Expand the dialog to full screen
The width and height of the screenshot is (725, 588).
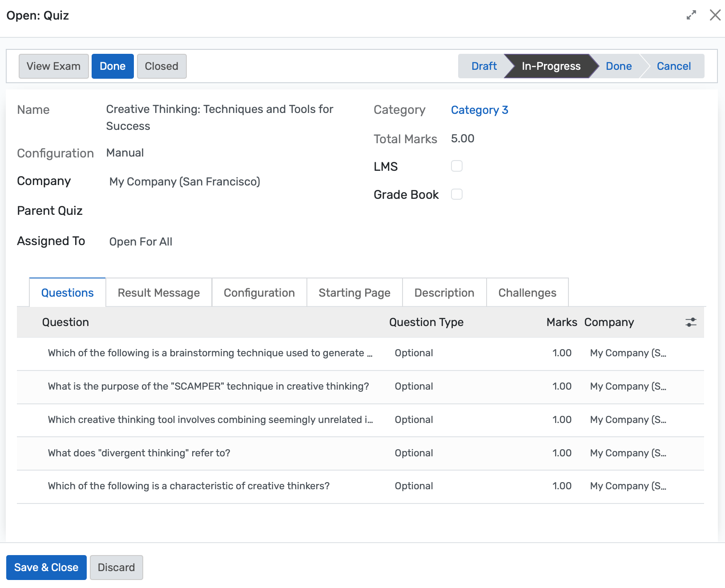pyautogui.click(x=691, y=15)
